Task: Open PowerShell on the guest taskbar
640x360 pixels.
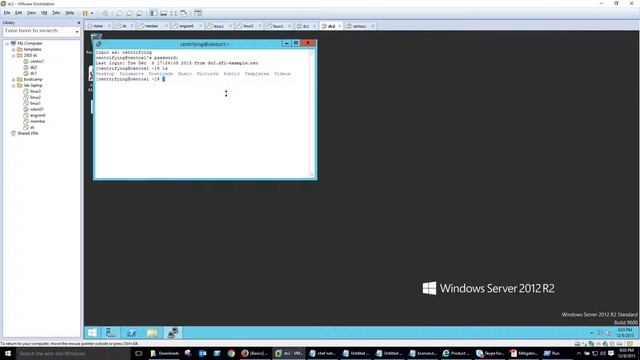Action: (131, 333)
